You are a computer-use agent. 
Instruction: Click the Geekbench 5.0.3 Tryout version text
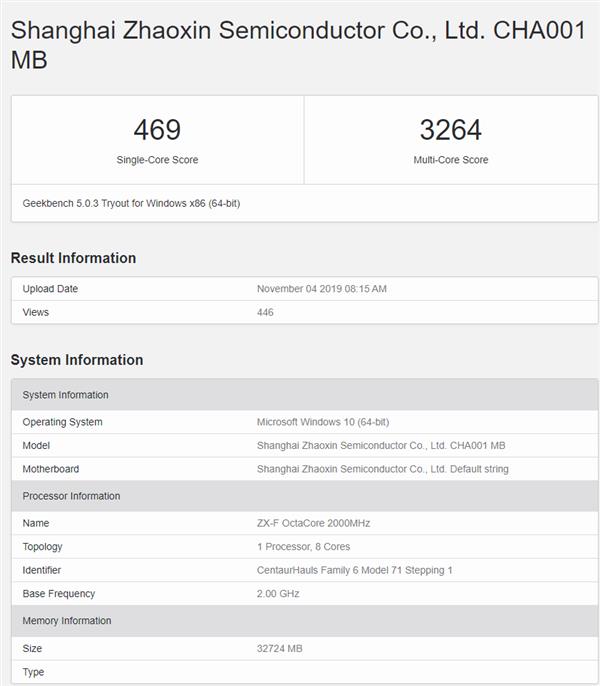point(131,203)
